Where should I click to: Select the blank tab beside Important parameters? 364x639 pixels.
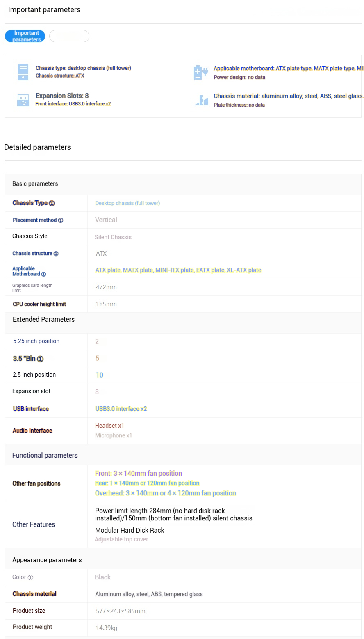click(x=69, y=36)
